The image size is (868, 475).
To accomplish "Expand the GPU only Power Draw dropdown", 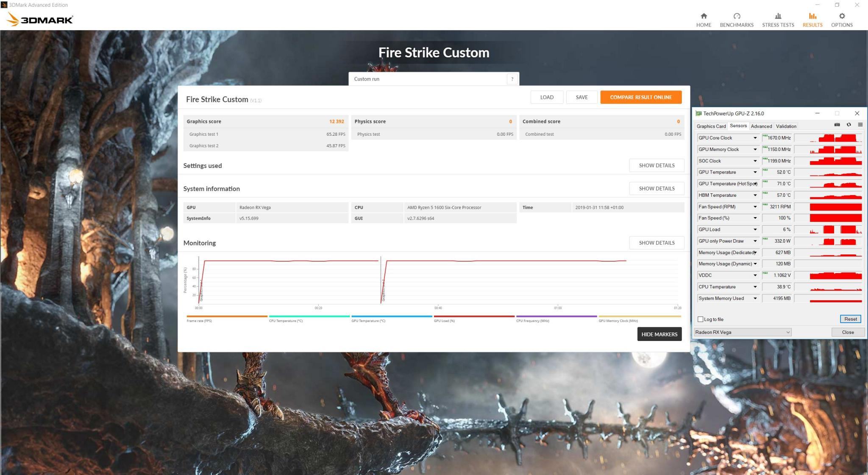I will point(755,241).
